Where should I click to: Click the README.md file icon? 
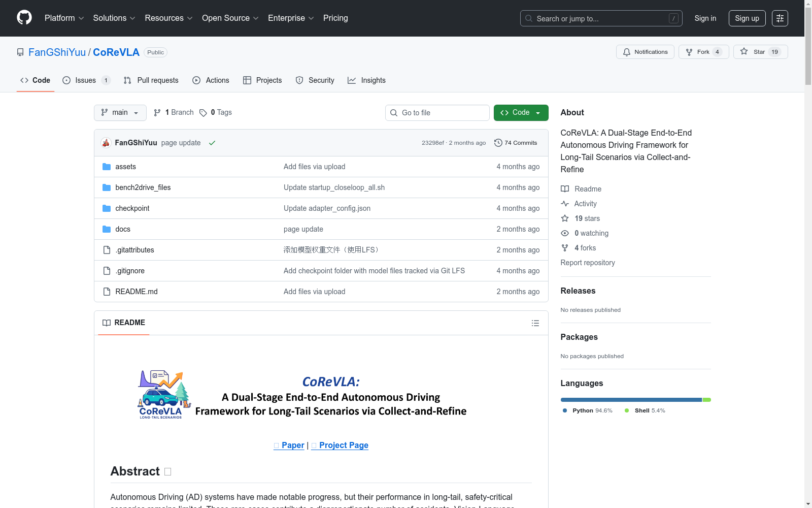107,292
